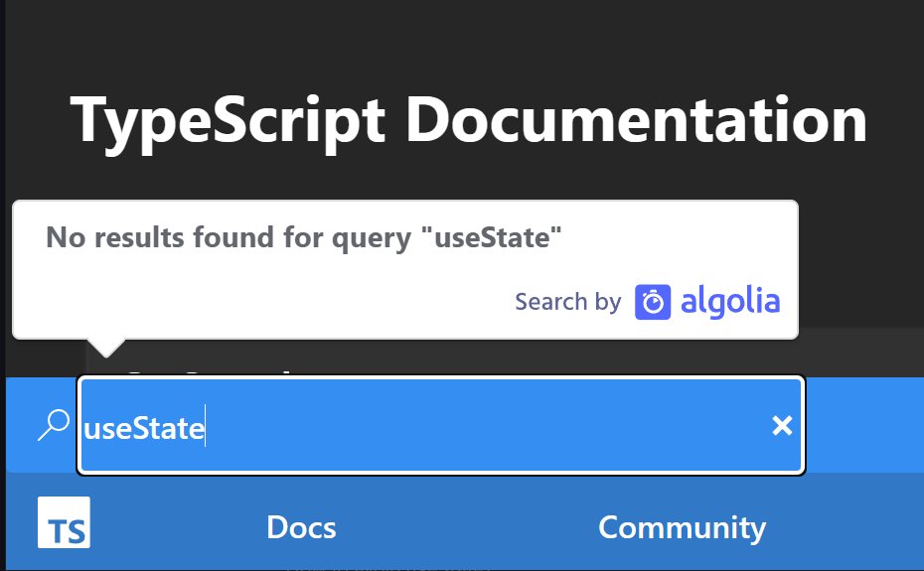Open the Docs navigation item
924x571 pixels.
point(301,527)
